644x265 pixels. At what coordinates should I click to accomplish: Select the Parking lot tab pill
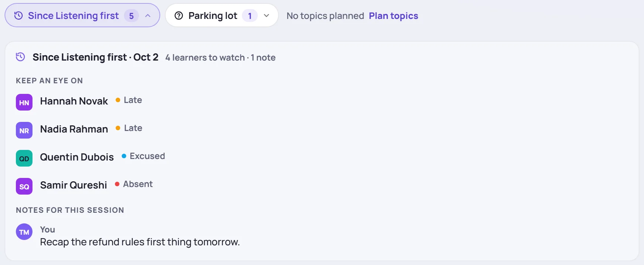(222, 15)
